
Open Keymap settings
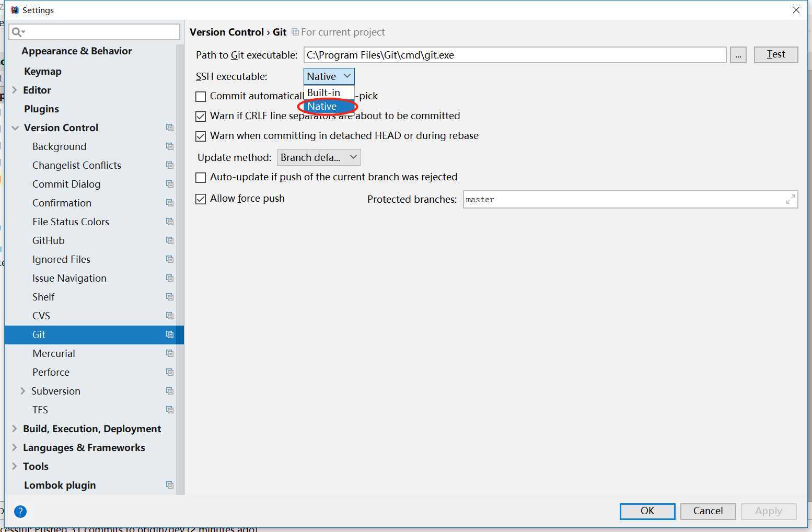pos(43,71)
